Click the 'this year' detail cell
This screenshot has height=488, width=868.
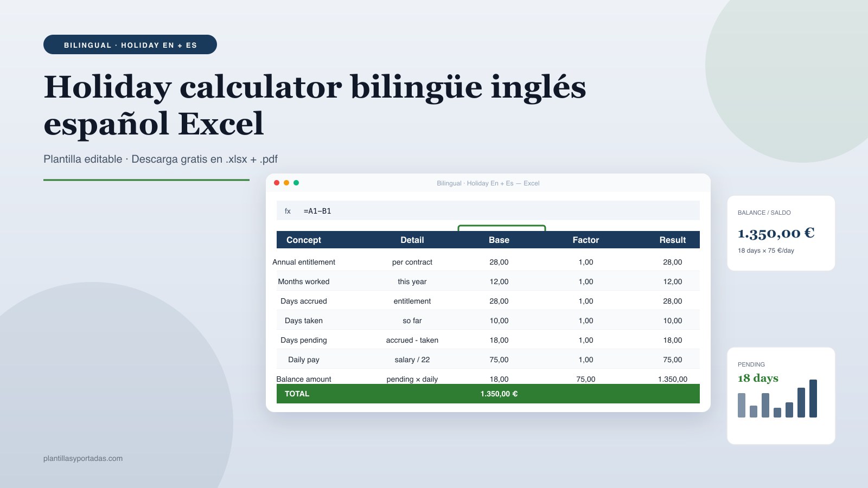(x=412, y=281)
